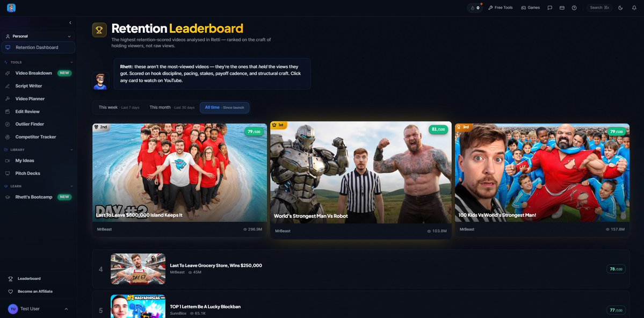Image resolution: width=644 pixels, height=318 pixels.
Task: Click the Video Planner icon
Action: tap(8, 99)
